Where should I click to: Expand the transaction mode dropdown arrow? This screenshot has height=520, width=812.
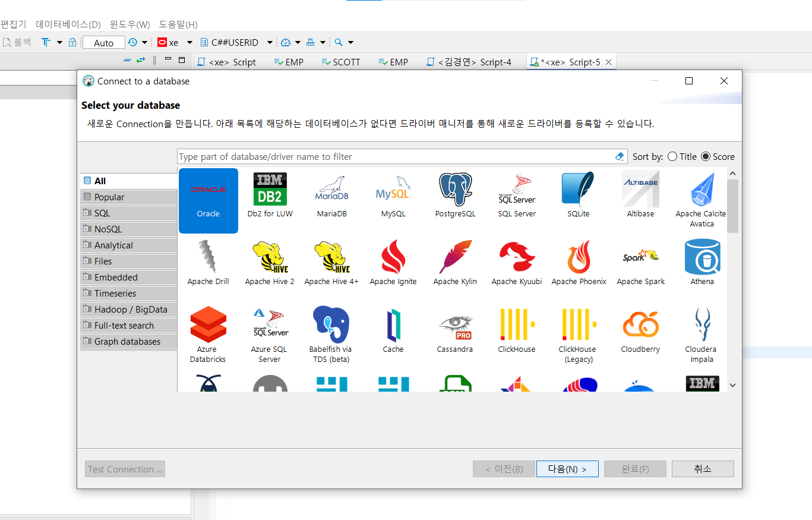[59, 43]
